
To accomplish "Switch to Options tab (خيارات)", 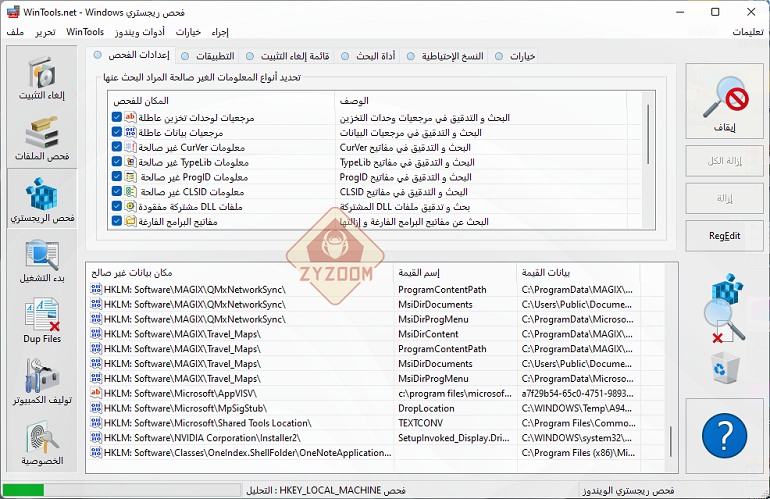I will pos(515,56).
